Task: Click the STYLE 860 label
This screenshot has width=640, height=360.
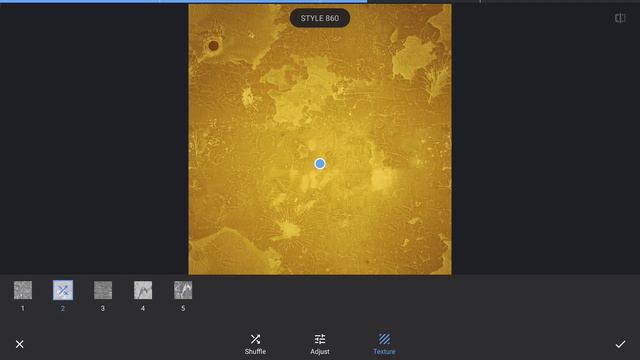Action: tap(320, 18)
